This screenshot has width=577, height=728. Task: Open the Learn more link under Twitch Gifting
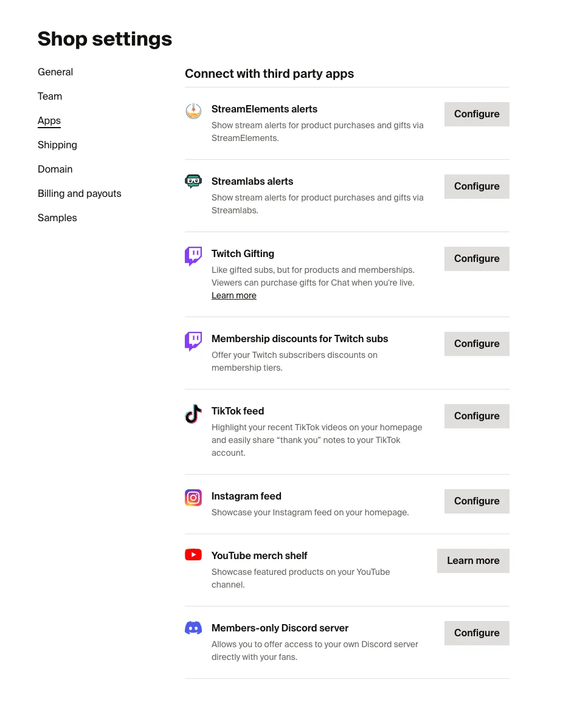[234, 295]
